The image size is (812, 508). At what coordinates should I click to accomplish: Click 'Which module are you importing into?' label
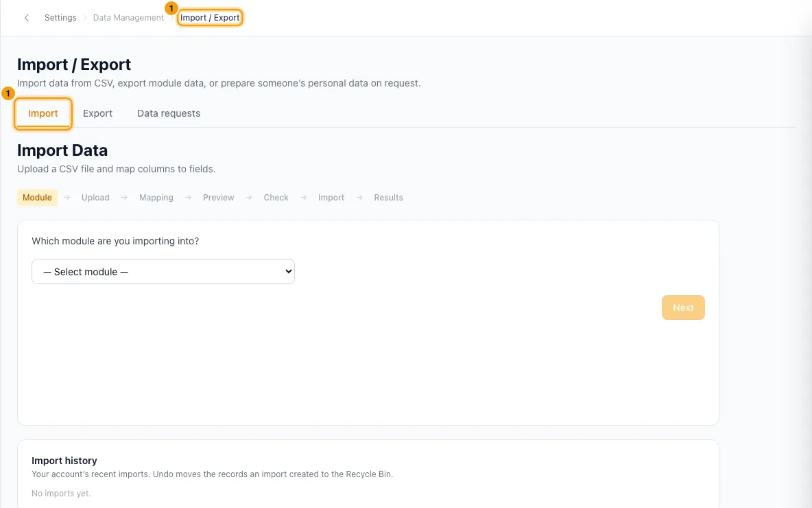[115, 241]
